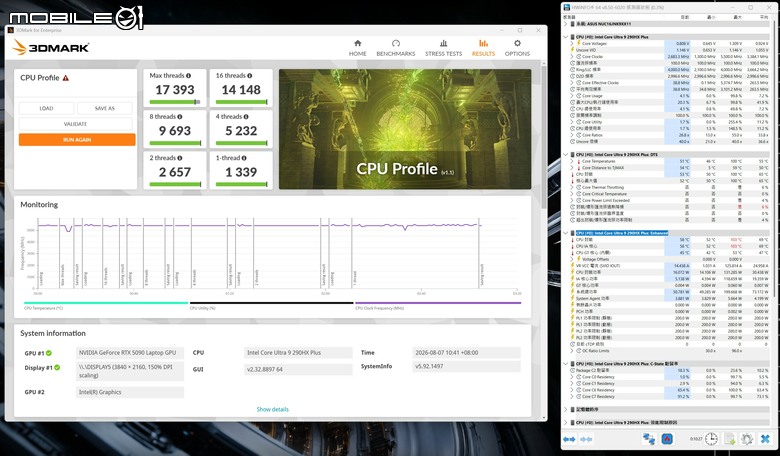Collapse the first CPU [#0] Core Ultra 9 section
This screenshot has height=456, width=780.
[x=566, y=37]
